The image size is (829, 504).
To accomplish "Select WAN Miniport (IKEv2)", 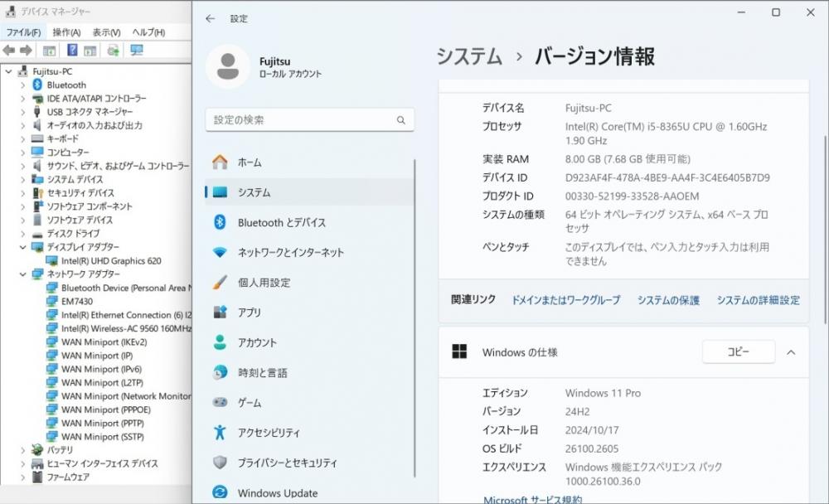I will (x=104, y=342).
